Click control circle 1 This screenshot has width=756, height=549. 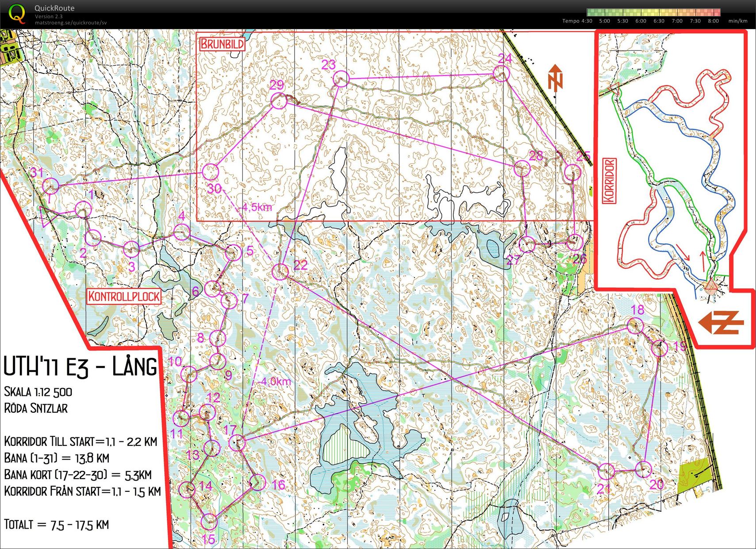click(x=83, y=209)
